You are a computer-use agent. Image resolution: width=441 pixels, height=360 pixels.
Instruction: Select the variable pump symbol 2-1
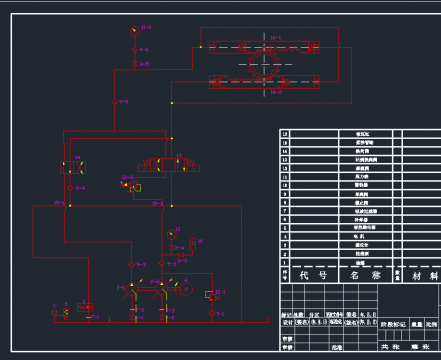[x=132, y=289]
